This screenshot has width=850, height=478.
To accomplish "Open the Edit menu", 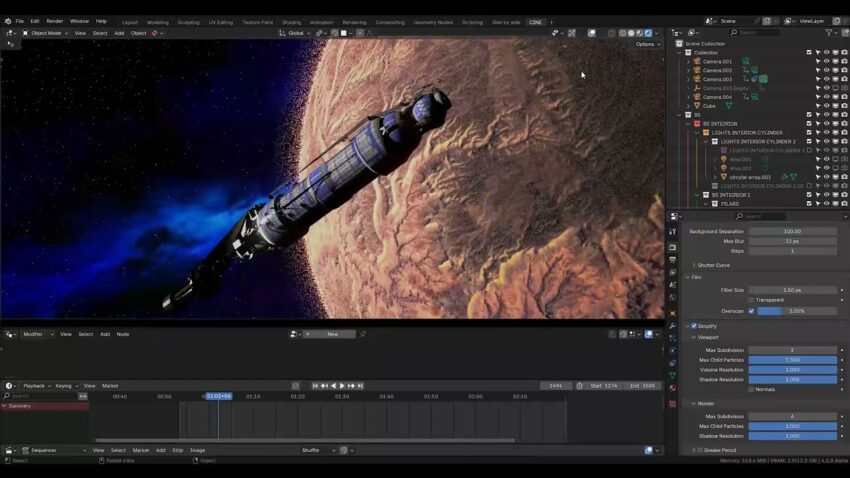I will pyautogui.click(x=35, y=21).
